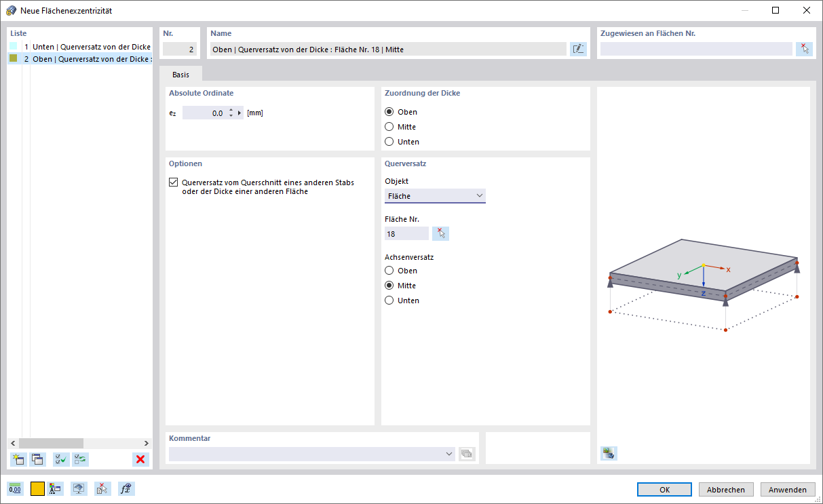Invert the list selection icon
This screenshot has width=823, height=504.
(80, 459)
